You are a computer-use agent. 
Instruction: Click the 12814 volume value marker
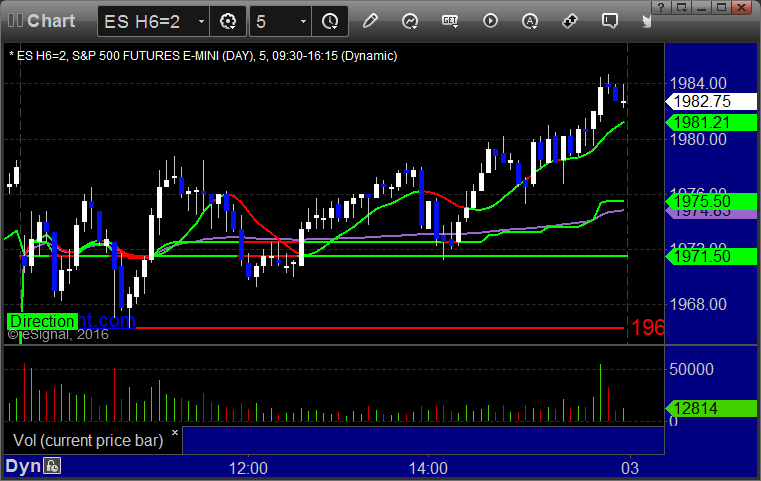711,408
